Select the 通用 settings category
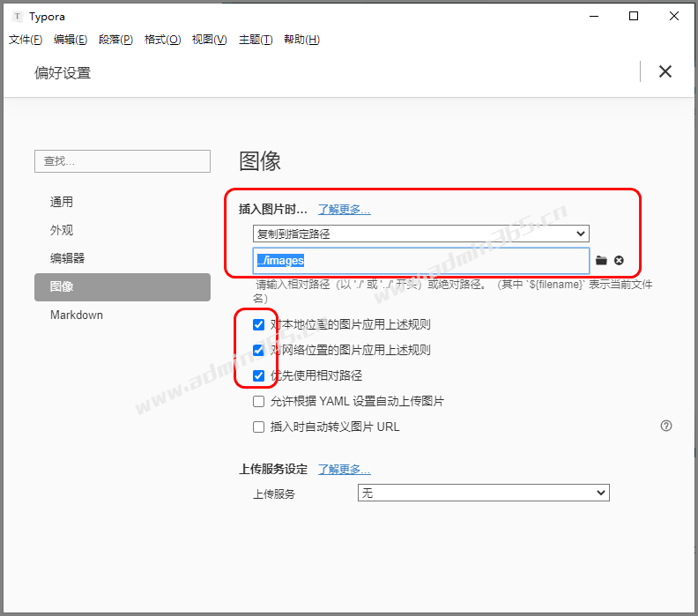Viewport: 698px width, 616px height. click(123, 202)
